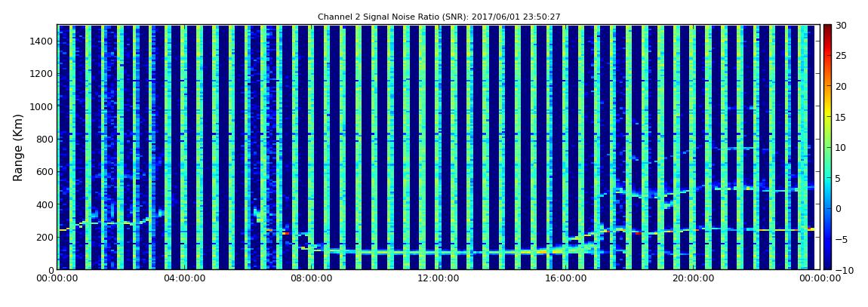Click the 1400 tick label on range axis
The width and height of the screenshot is (868, 307).
(x=42, y=41)
